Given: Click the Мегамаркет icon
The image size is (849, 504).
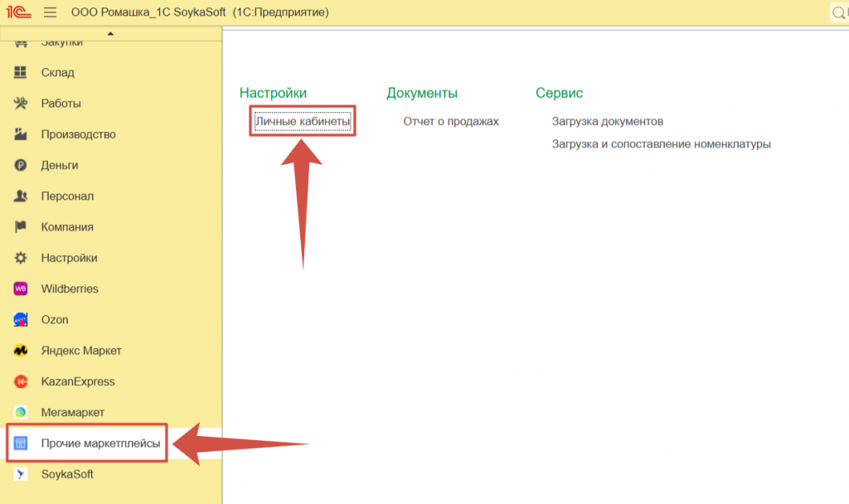Looking at the screenshot, I should [x=22, y=412].
